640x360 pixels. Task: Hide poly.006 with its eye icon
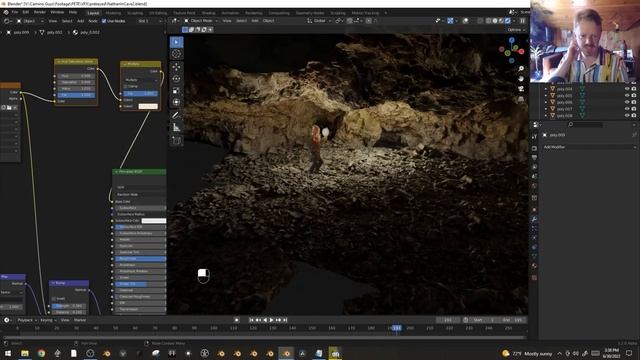coord(627,102)
